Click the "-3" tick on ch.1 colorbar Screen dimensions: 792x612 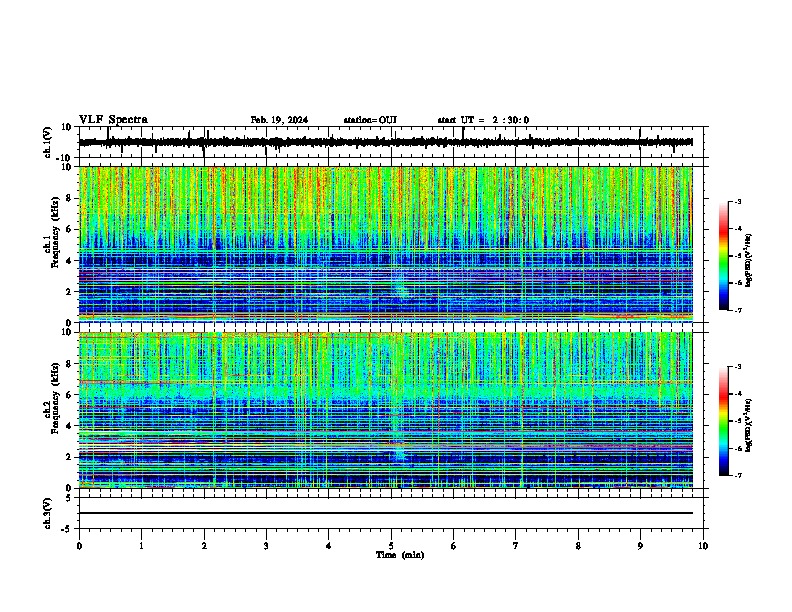[737, 201]
